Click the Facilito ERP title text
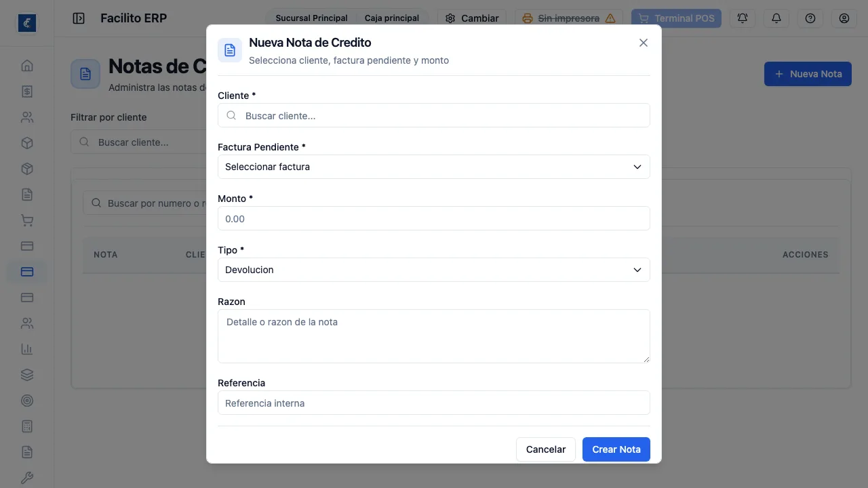 (x=134, y=18)
